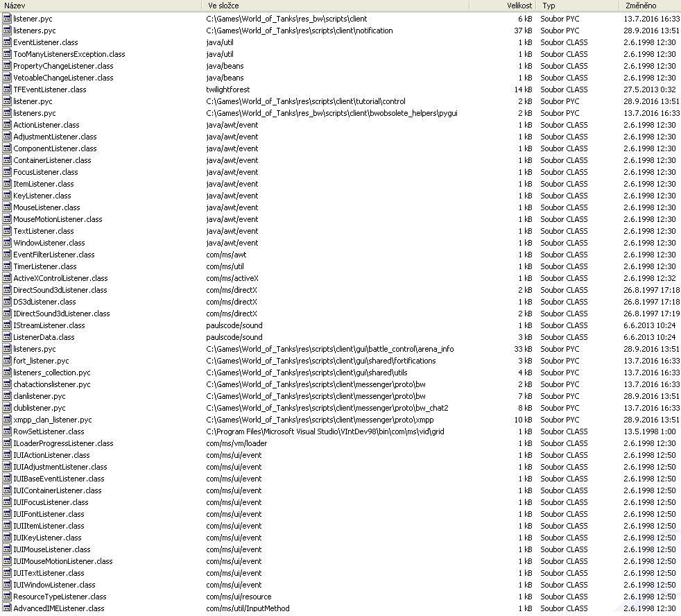681x616 pixels.
Task: Click the icon of EventFilterListener.class
Action: click(x=6, y=254)
